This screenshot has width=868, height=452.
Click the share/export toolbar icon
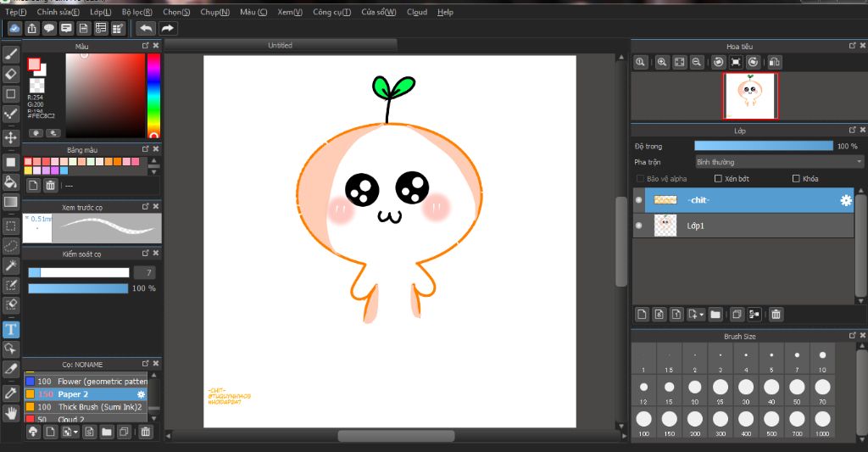(x=32, y=28)
